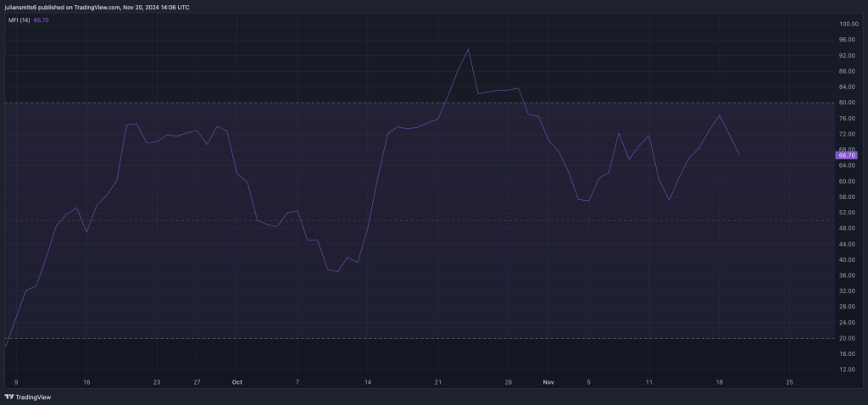Select the 84.00 level on the scale
868x405 pixels.
point(849,87)
